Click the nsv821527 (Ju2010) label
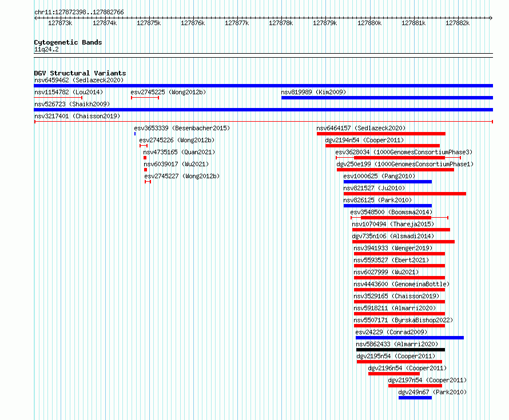The width and height of the screenshot is (509, 420). coord(374,188)
